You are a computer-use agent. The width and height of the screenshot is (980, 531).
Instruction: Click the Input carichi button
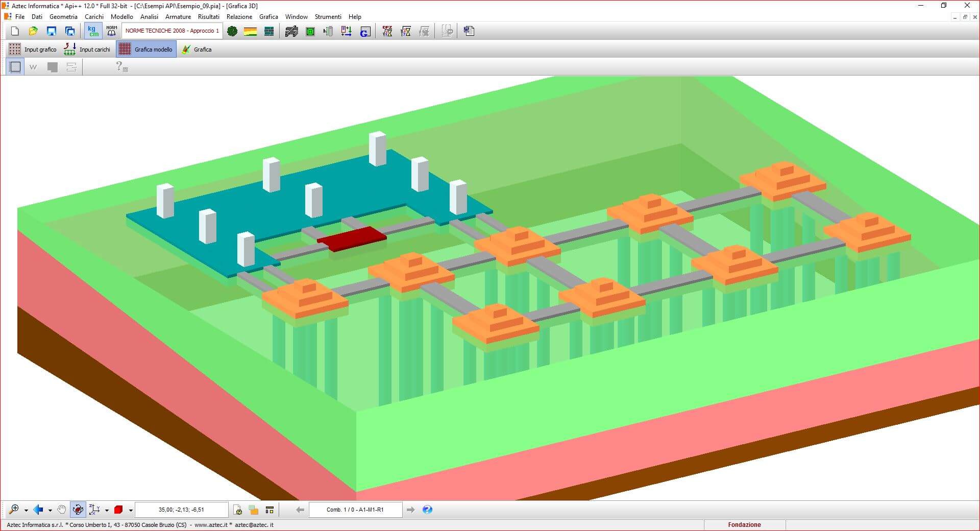point(87,50)
